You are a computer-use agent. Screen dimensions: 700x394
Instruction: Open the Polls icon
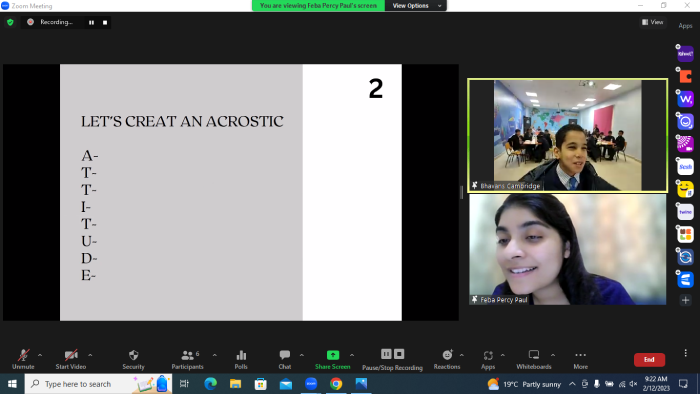(x=241, y=355)
